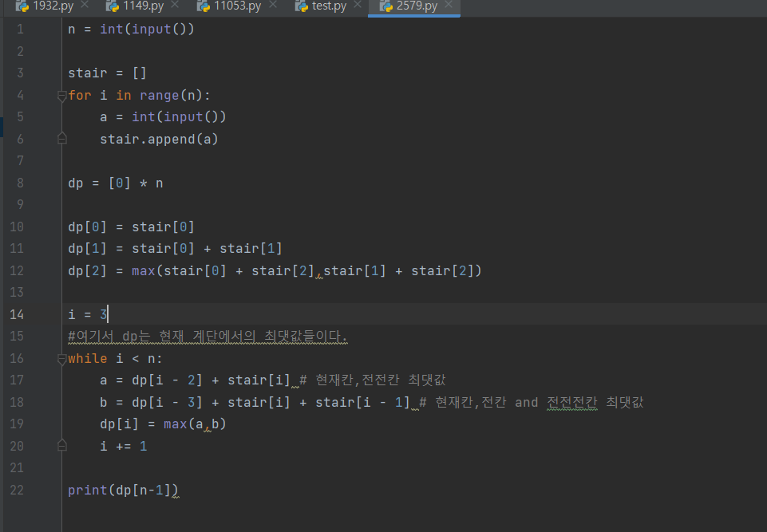Click the Python file icon on 2579.py tab
Image resolution: width=767 pixels, height=532 pixels.
click(386, 6)
